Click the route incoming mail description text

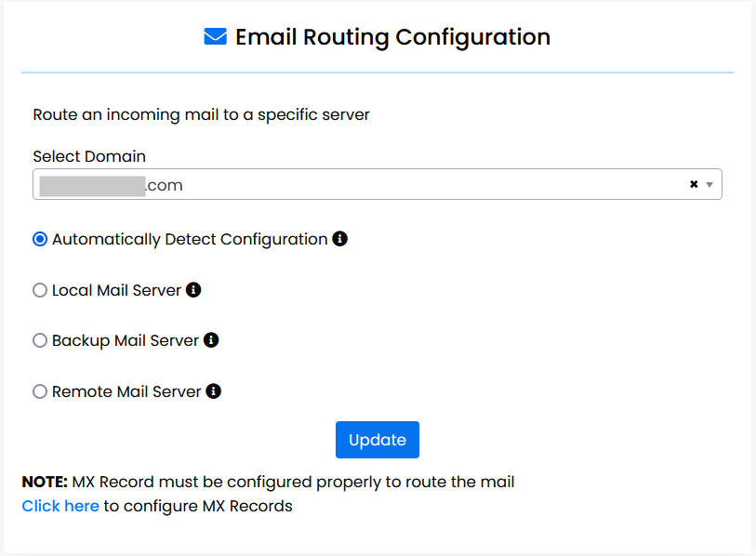click(x=199, y=114)
